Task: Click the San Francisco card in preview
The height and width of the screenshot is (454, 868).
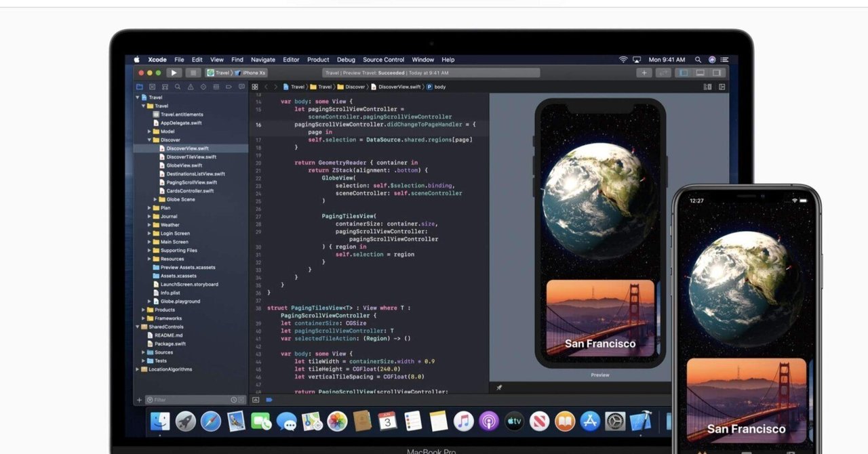Action: 600,318
